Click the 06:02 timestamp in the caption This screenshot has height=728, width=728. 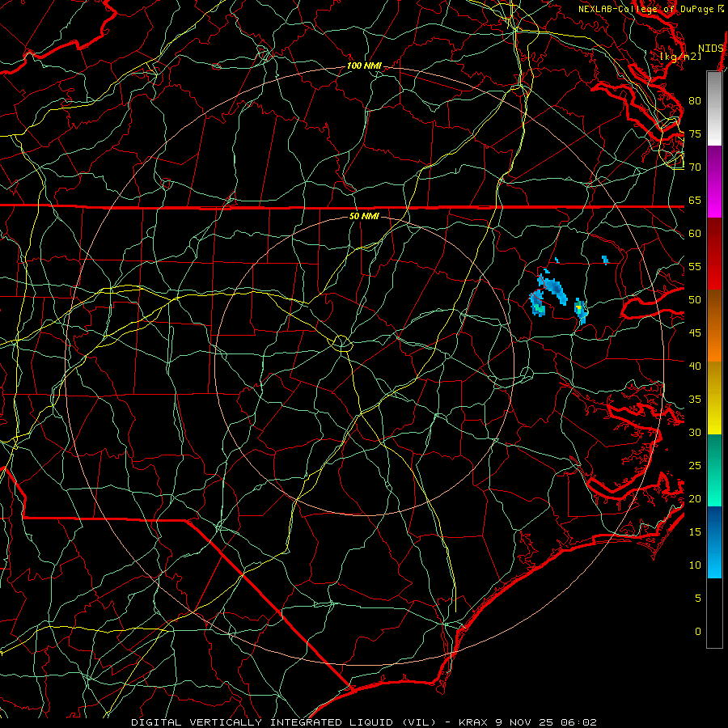coord(578,722)
